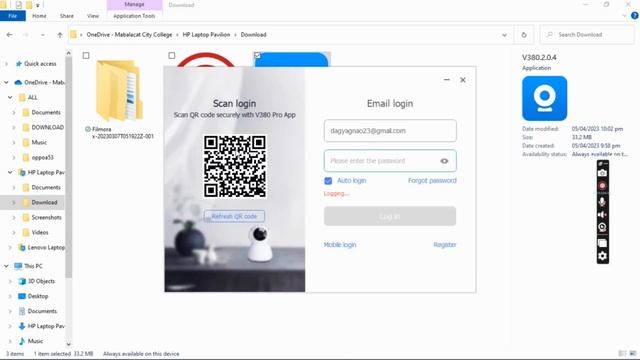640x360 pixels.
Task: Click the Search Download box
Action: click(x=587, y=35)
